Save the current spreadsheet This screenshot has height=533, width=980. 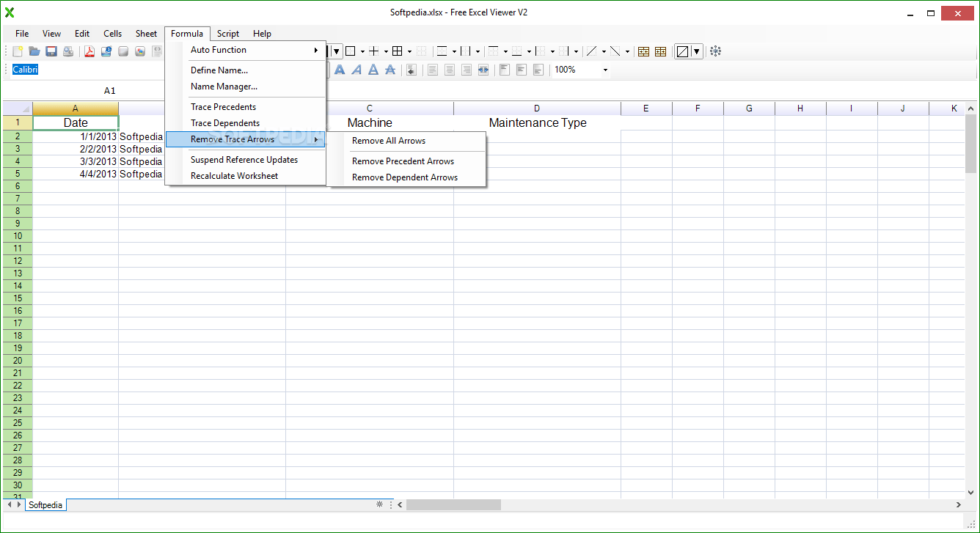[x=51, y=51]
